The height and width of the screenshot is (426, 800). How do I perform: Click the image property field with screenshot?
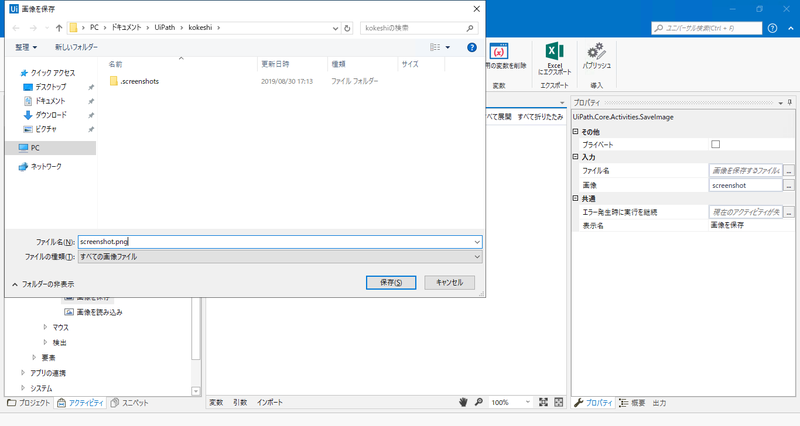click(x=745, y=186)
